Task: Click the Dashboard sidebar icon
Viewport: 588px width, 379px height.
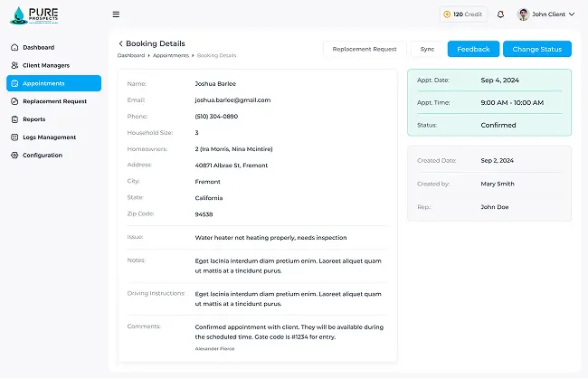Action: [14, 47]
